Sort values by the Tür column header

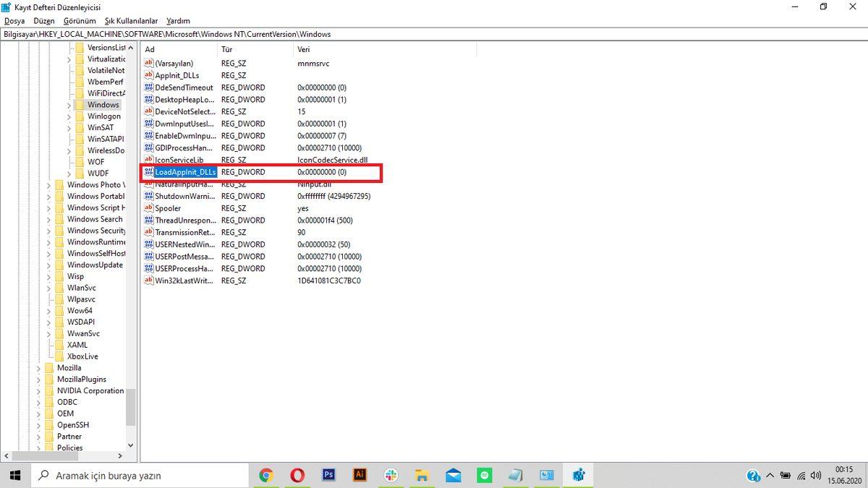[x=226, y=49]
